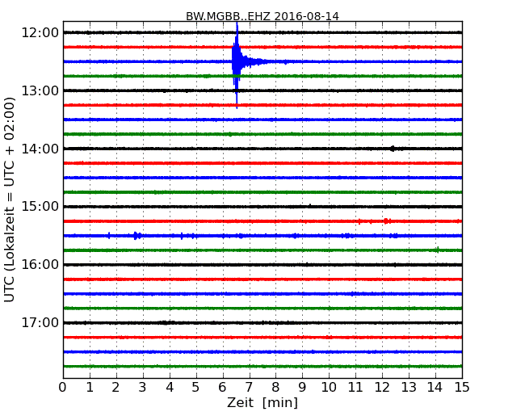
Task: Click the x-axis tick label 11
Action: tap(355, 388)
